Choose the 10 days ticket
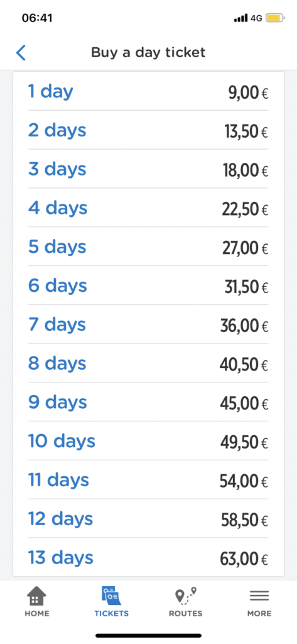 [x=148, y=441]
